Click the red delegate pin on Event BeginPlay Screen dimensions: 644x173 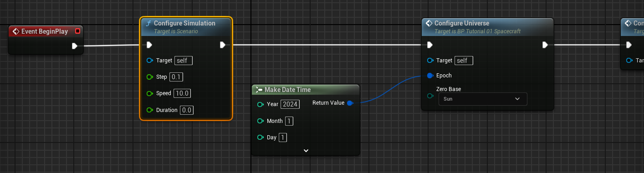click(x=77, y=31)
